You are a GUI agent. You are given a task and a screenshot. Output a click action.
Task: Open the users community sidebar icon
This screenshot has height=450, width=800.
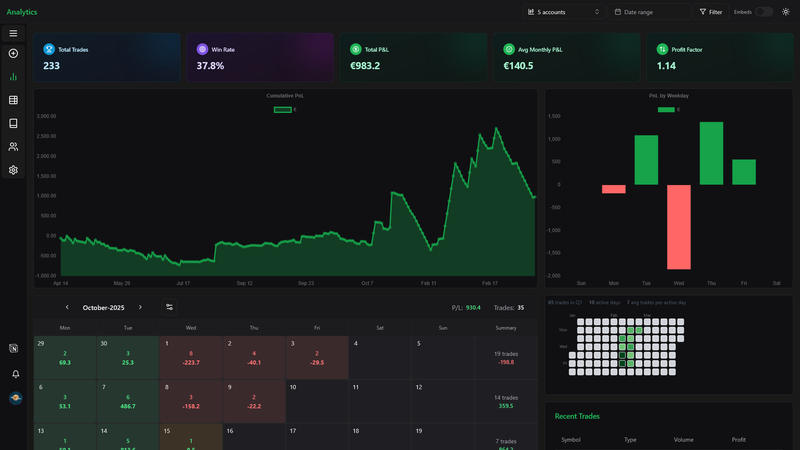point(13,147)
